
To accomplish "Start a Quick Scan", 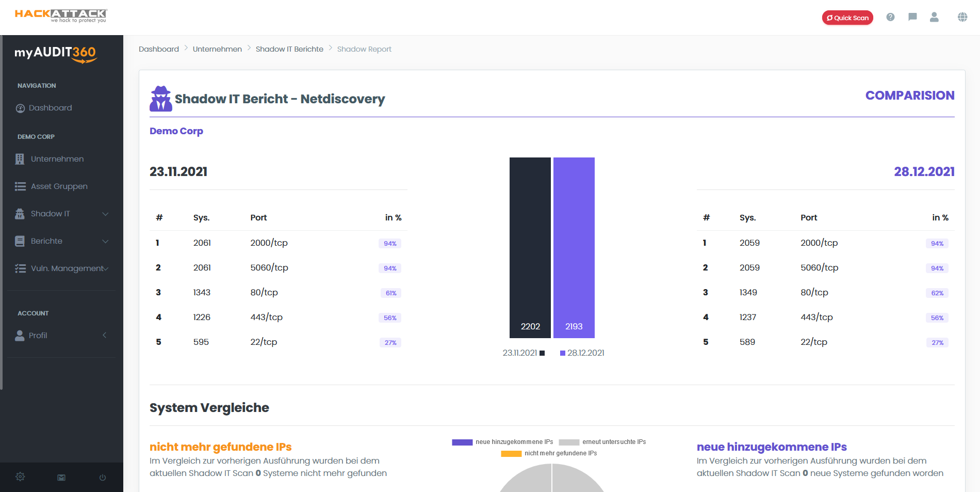I will [847, 18].
